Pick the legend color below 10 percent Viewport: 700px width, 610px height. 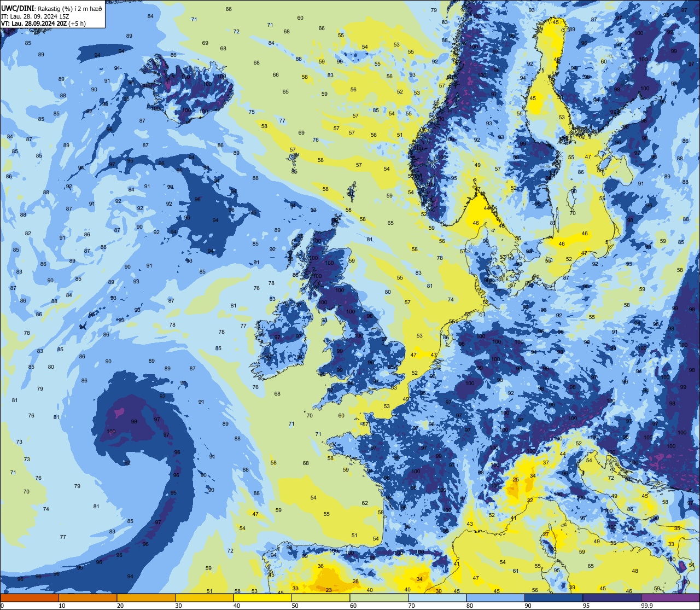tap(30, 597)
